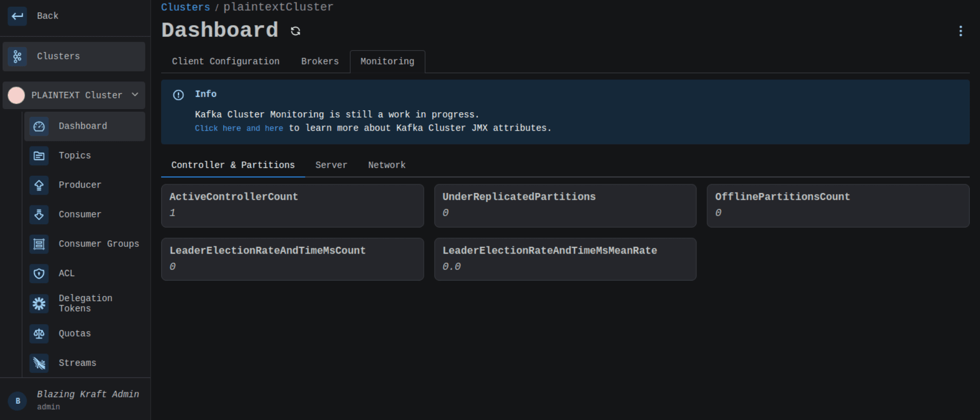
Task: Open the Server metrics sub-tab
Action: tap(331, 165)
